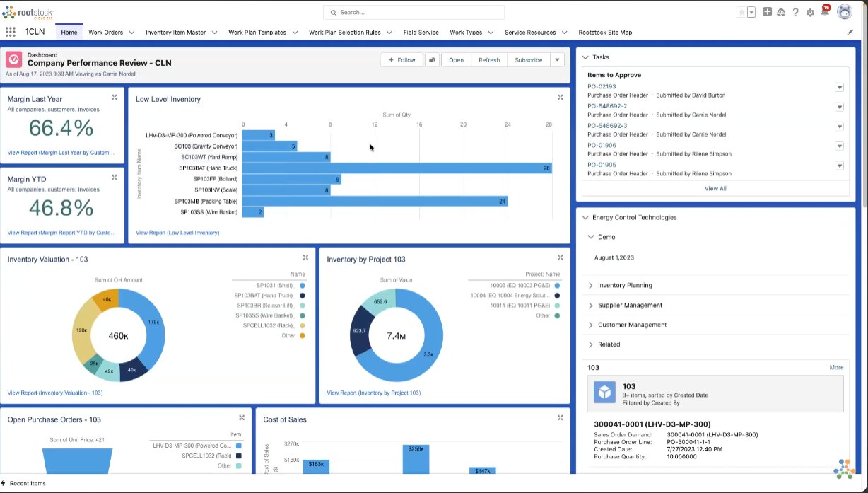Viewport: 868px width, 493px height.
Task: Switch to the Field Service tab
Action: coord(421,33)
